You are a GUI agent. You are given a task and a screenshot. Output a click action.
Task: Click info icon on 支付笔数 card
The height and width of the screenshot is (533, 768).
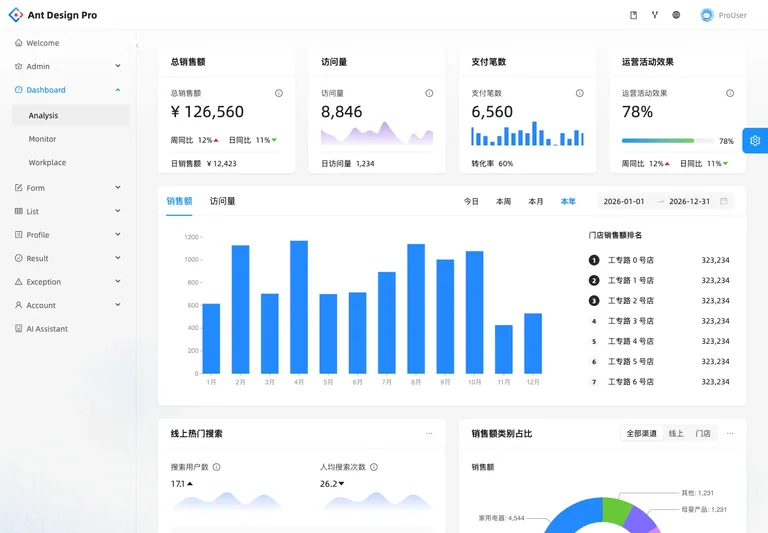(x=579, y=93)
